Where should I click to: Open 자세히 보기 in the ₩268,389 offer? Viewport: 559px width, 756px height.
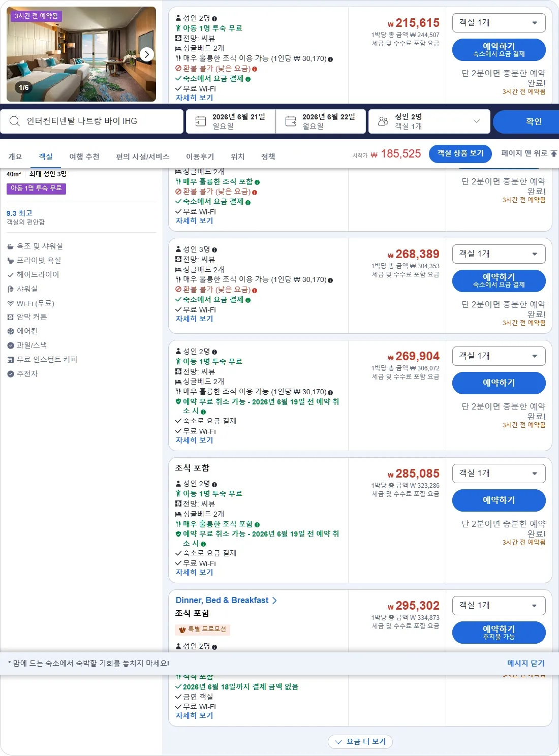[195, 319]
